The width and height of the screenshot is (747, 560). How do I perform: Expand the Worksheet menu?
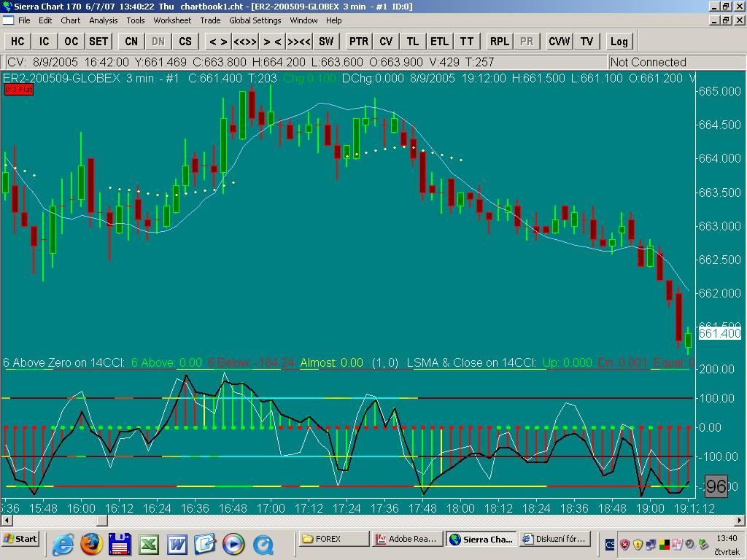coord(172,20)
